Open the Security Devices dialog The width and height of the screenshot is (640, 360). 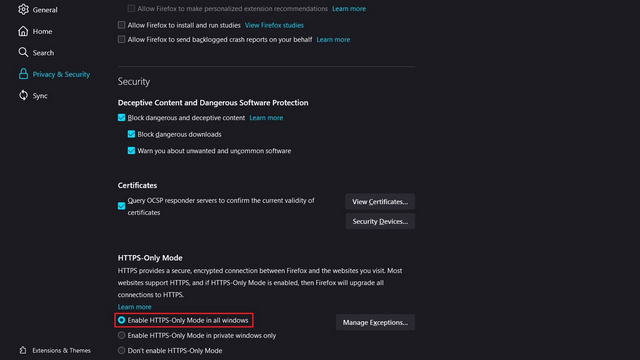[380, 221]
